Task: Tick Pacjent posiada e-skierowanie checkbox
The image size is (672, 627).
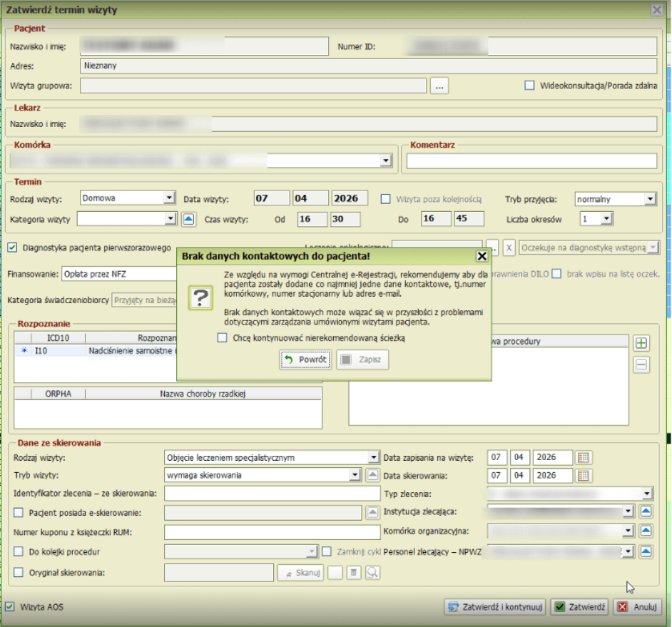Action: click(19, 512)
